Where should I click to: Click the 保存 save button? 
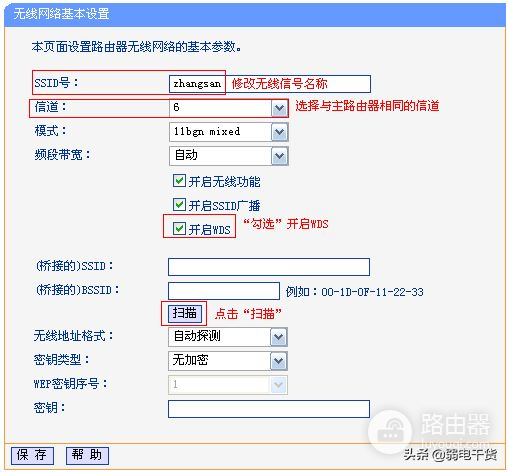[x=32, y=455]
